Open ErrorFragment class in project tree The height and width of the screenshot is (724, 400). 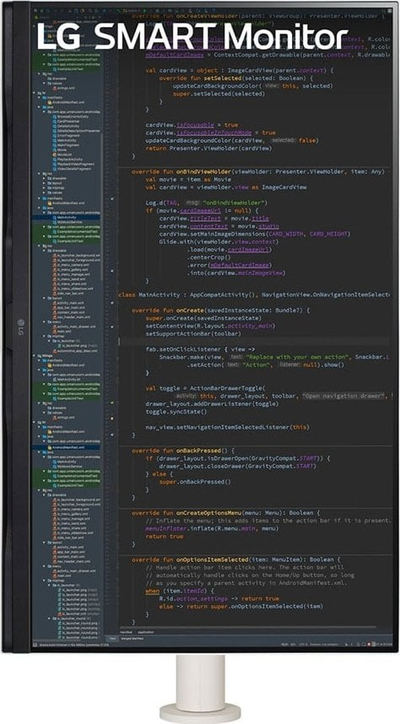pyautogui.click(x=68, y=136)
